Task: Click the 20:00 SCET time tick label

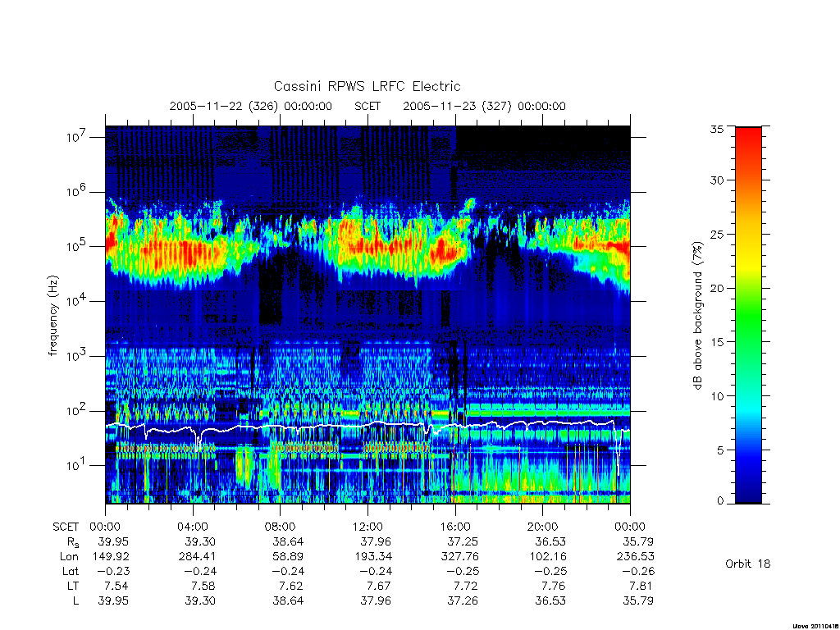Action: [543, 527]
